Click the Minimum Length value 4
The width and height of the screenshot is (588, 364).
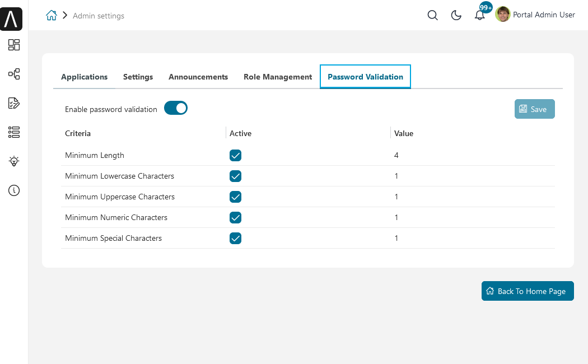point(396,155)
